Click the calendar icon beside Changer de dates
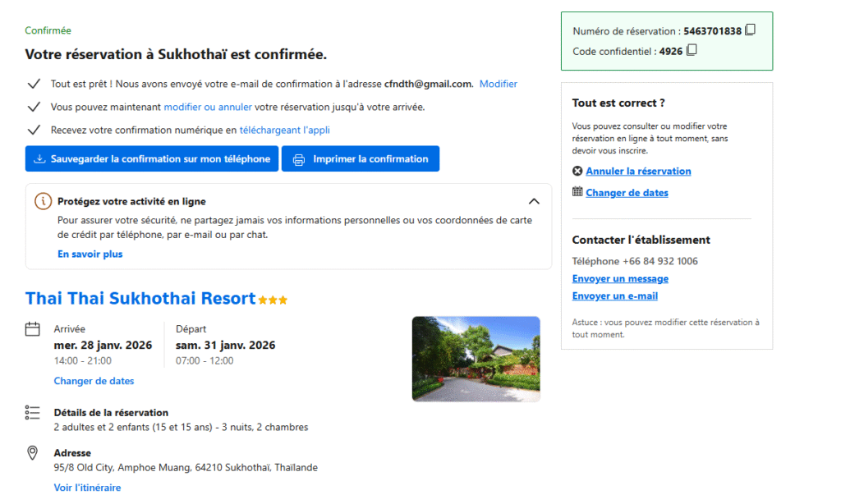This screenshot has width=841, height=504. click(577, 193)
